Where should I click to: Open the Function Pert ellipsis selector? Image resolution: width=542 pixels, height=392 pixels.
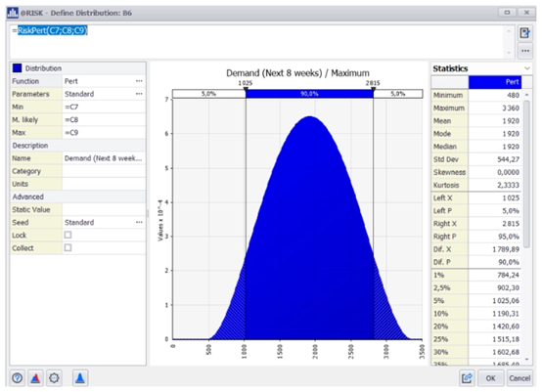pyautogui.click(x=139, y=81)
